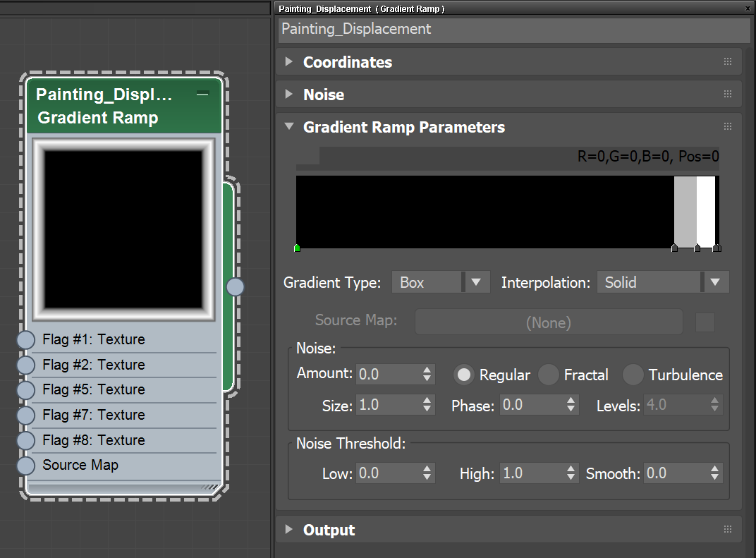Open the Gradient Type dropdown
This screenshot has height=558, width=756.
pyautogui.click(x=477, y=281)
